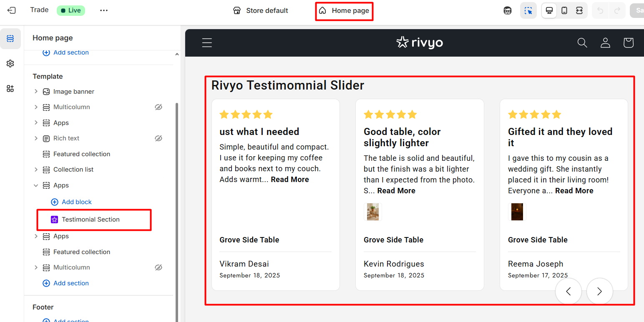Click Read More on Reema Joseph's review
Viewport: 644px width, 322px height.
click(x=574, y=191)
